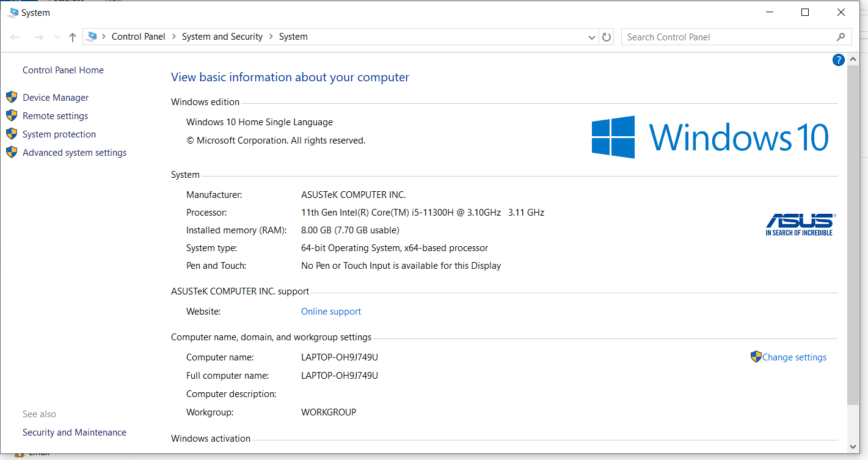868x460 pixels.
Task: Open the Online support website link
Action: (x=331, y=312)
